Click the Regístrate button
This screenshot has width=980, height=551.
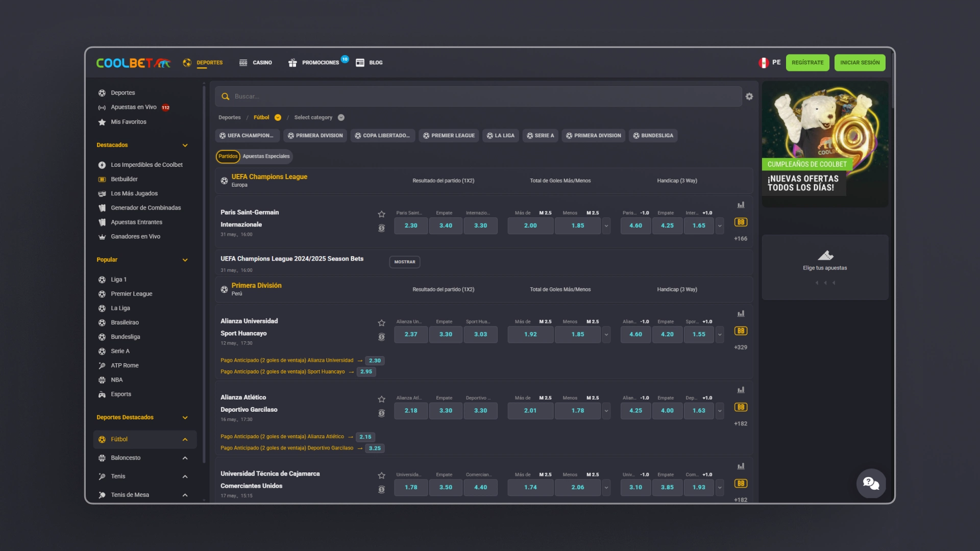tap(807, 63)
